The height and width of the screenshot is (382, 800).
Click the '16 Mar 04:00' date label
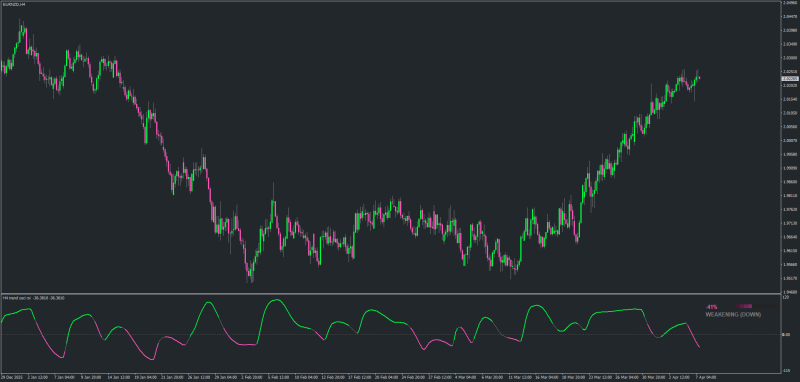click(x=547, y=377)
